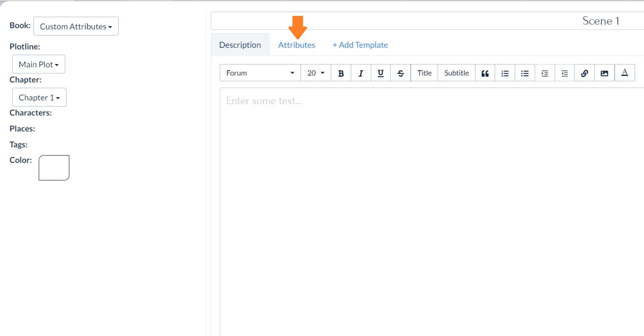Click into the Enter some text area
This screenshot has width=644, height=336.
[419, 189]
